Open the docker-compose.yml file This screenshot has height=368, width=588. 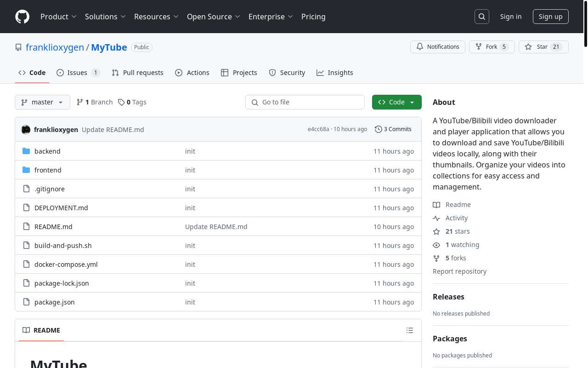(x=66, y=264)
